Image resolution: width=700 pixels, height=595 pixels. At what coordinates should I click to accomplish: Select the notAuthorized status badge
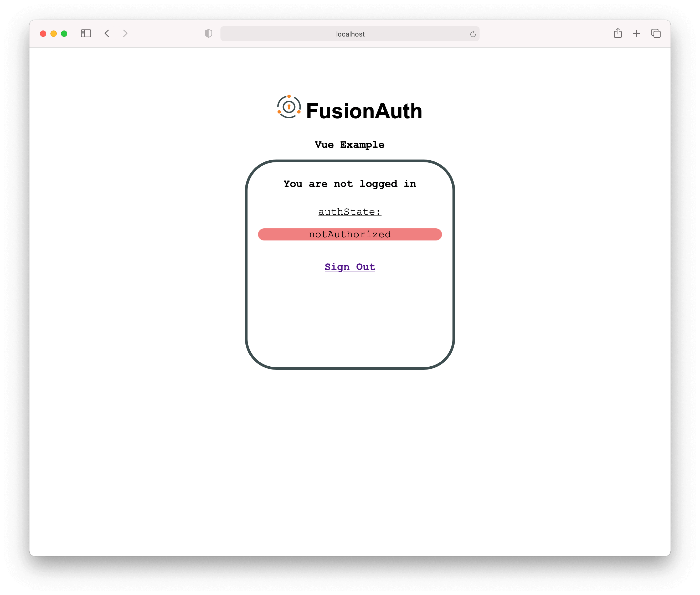point(350,234)
